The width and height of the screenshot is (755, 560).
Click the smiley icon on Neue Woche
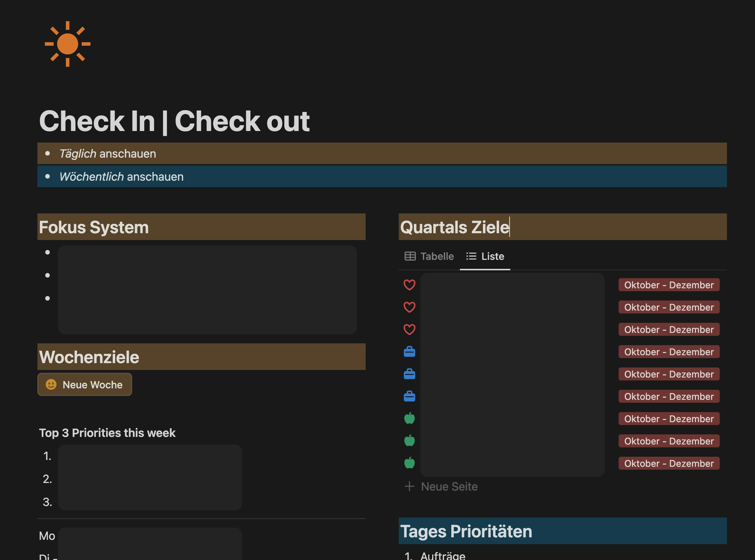point(51,384)
